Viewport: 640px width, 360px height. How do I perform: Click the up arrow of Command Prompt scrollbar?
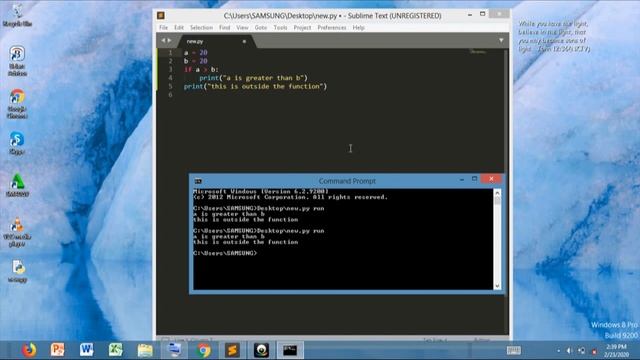tap(497, 193)
